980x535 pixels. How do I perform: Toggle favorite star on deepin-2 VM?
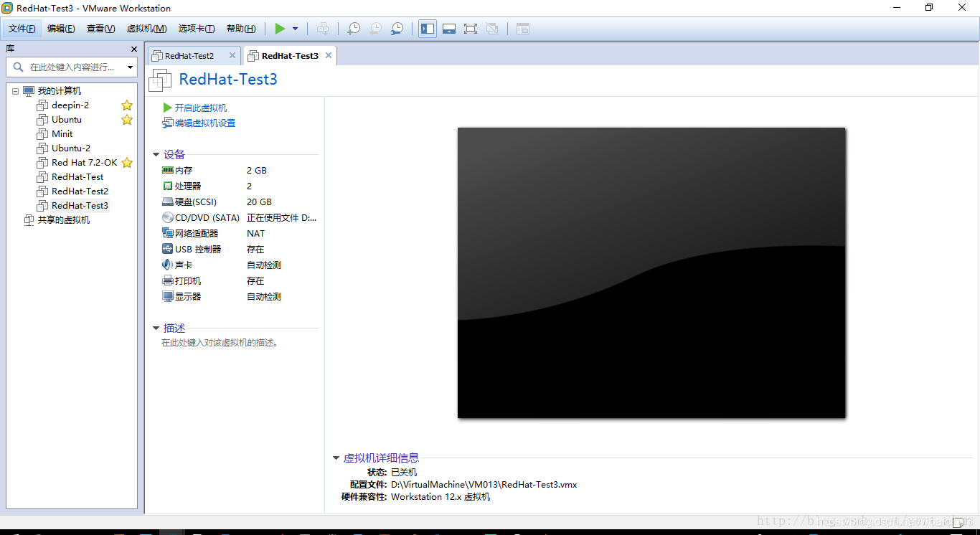click(x=127, y=105)
